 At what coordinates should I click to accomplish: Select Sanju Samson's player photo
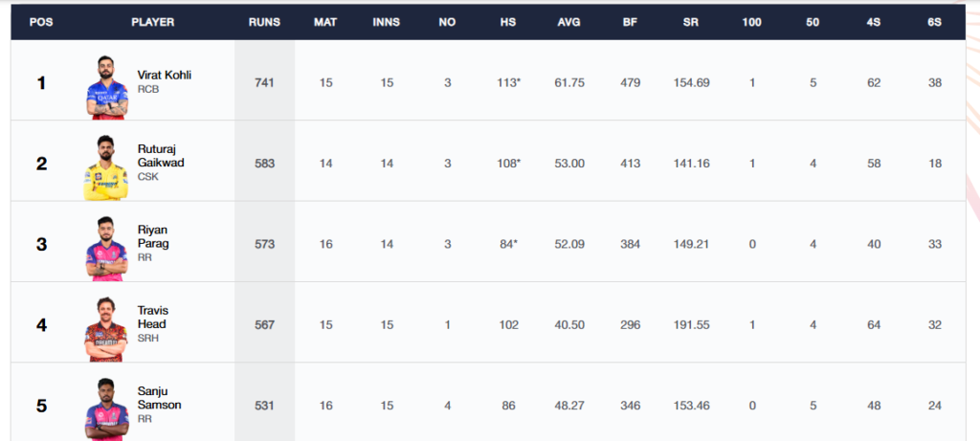tap(106, 409)
